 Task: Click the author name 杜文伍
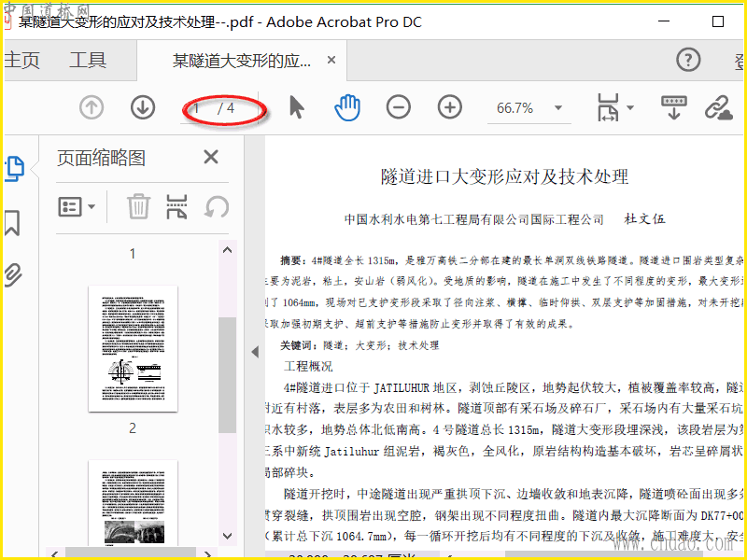(x=644, y=219)
